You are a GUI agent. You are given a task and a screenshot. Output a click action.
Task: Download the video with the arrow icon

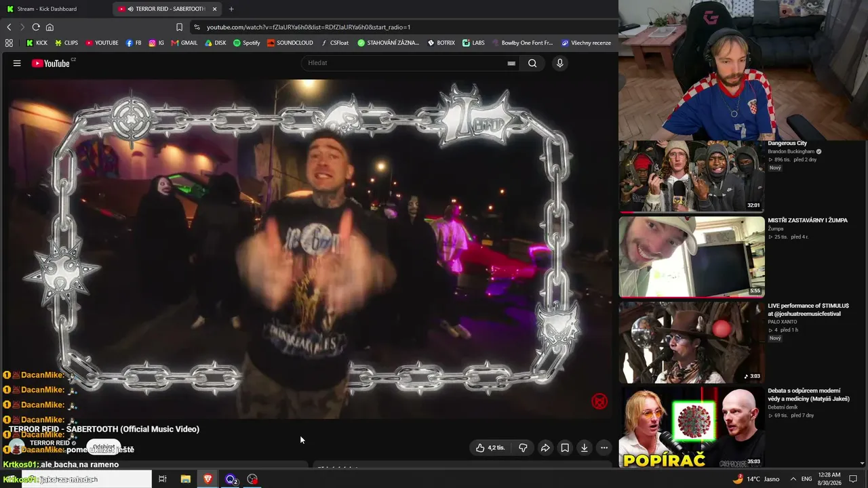pyautogui.click(x=584, y=448)
